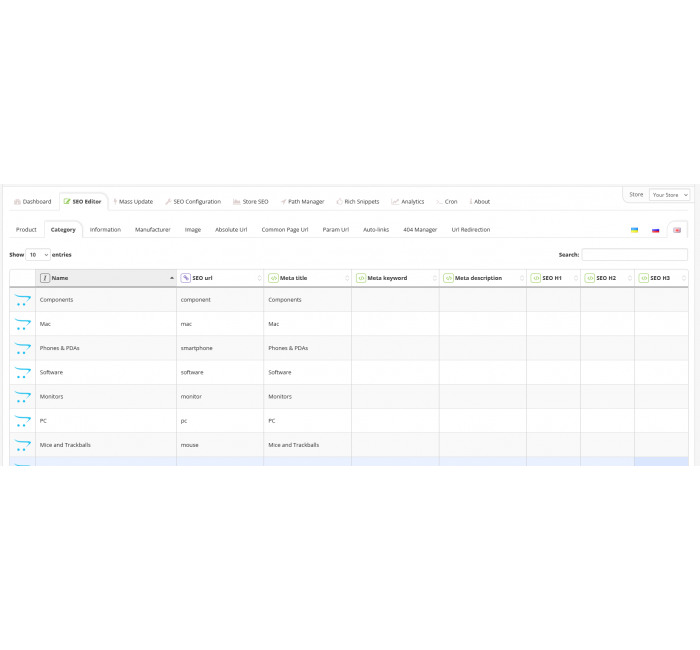
Task: Click the 'pc' SEO url cell
Action: click(x=220, y=421)
